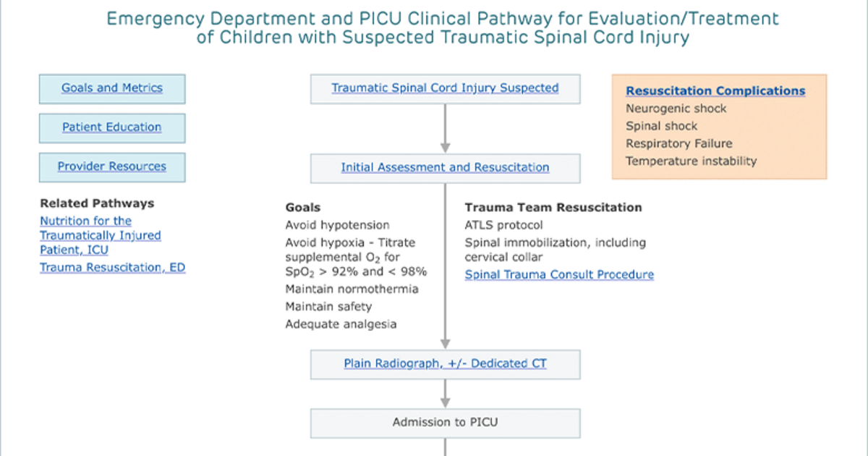
Task: Click the clinical pathway page title
Action: 443,28
